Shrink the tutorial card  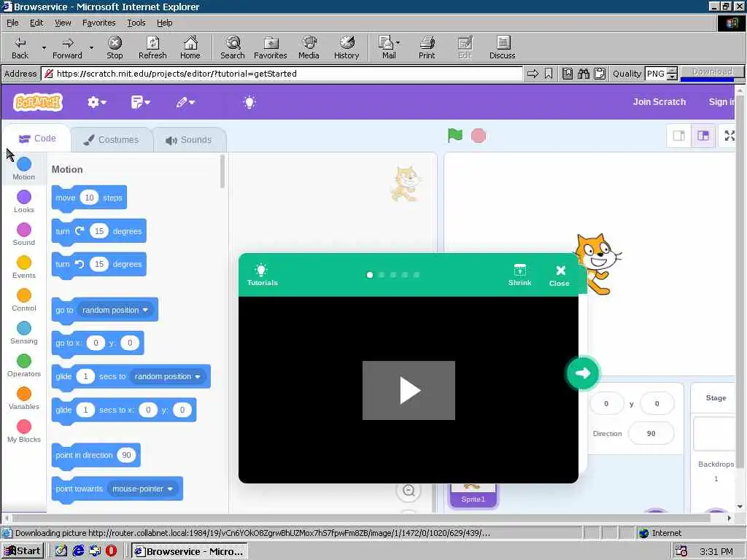[x=519, y=275]
